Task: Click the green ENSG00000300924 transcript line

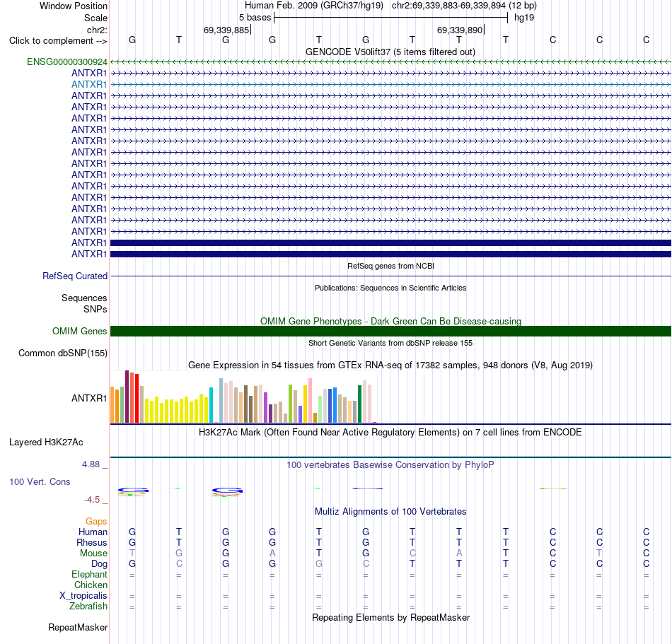Action: (390, 62)
